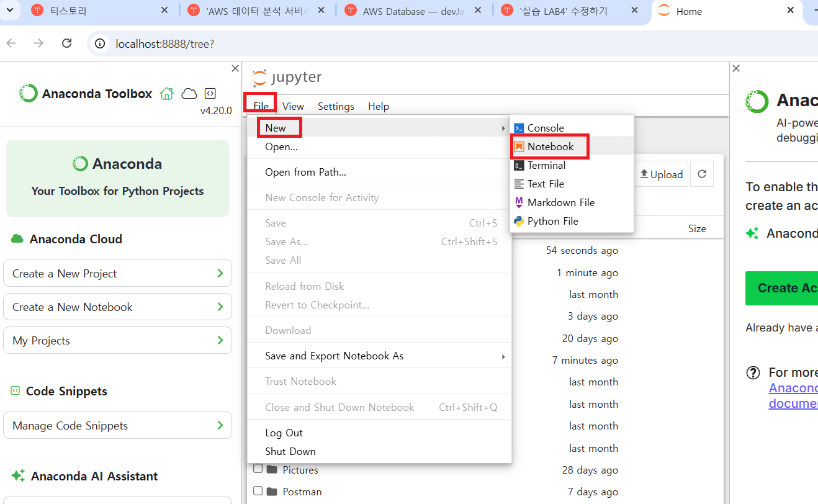Viewport: 818px width, 504px height.
Task: Open the Anaconda documentation link
Action: pyautogui.click(x=793, y=395)
